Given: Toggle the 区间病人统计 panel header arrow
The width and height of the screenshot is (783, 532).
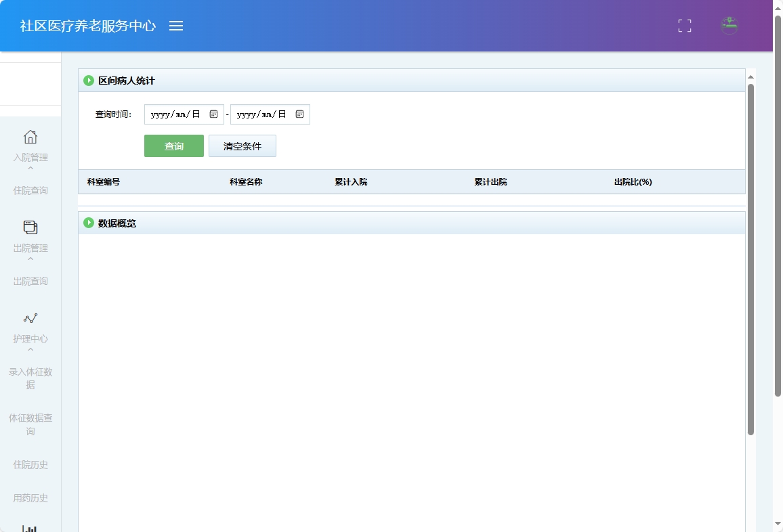Looking at the screenshot, I should 89,81.
